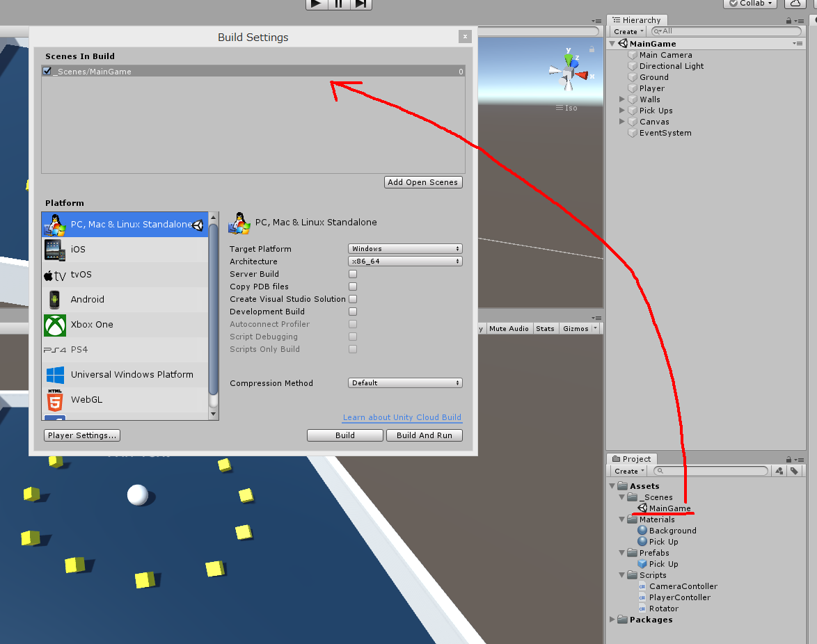Screen dimensions: 817x644
Task: Toggle the Scripts Only Build checkbox
Action: click(353, 349)
